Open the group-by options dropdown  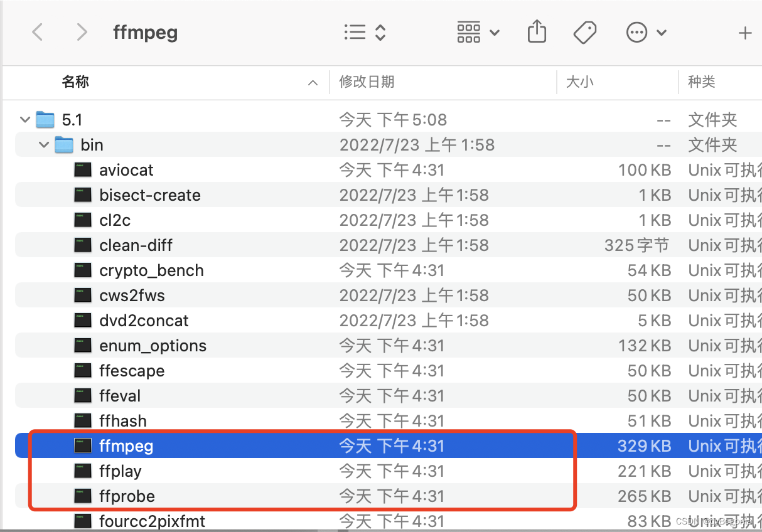[x=478, y=32]
